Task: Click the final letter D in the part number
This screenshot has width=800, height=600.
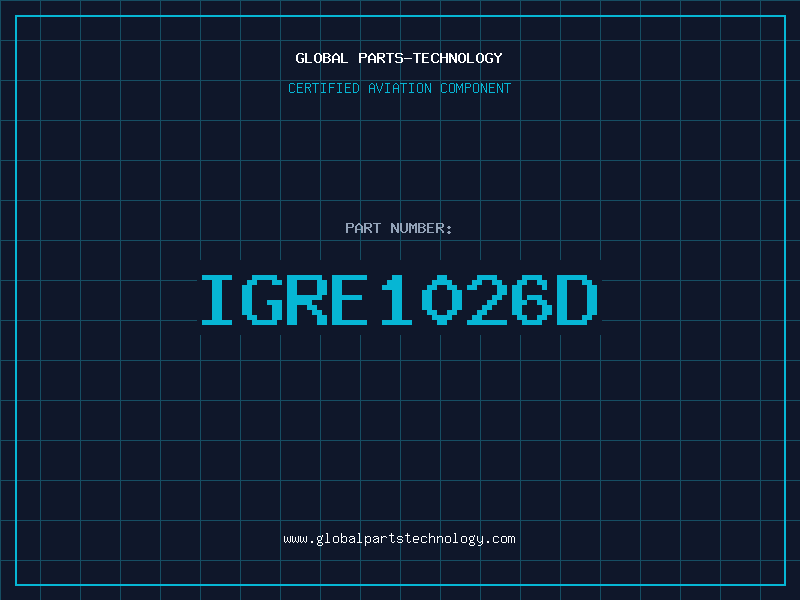Action: pyautogui.click(x=577, y=300)
